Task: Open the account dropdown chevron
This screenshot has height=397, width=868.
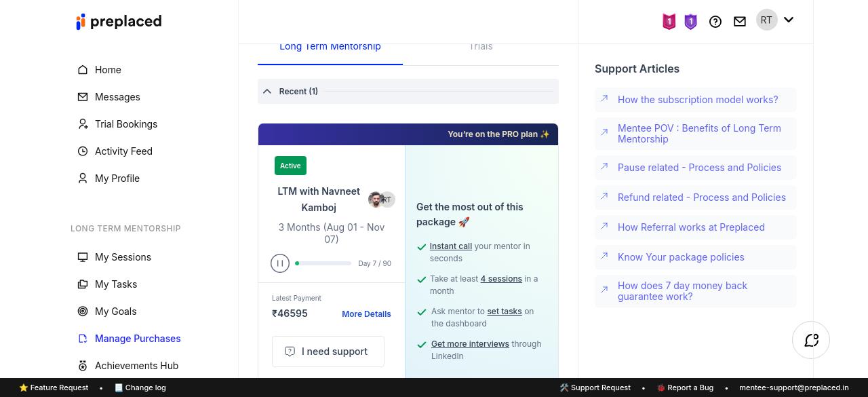Action: click(x=789, y=20)
